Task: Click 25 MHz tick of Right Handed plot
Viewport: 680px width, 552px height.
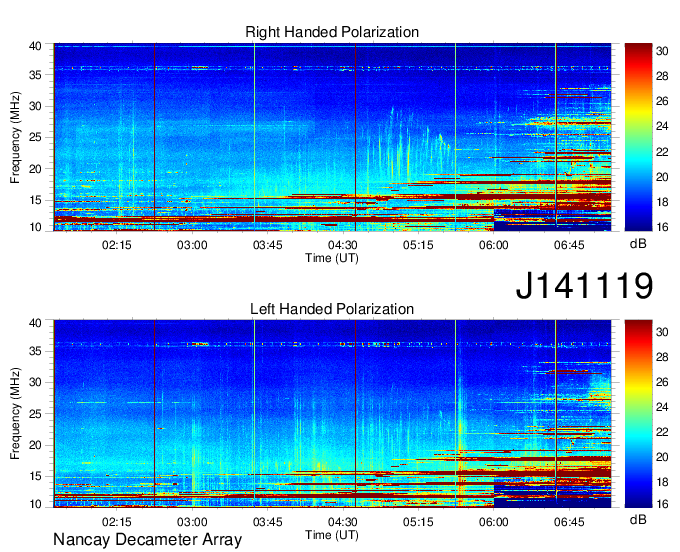Action: (36, 137)
